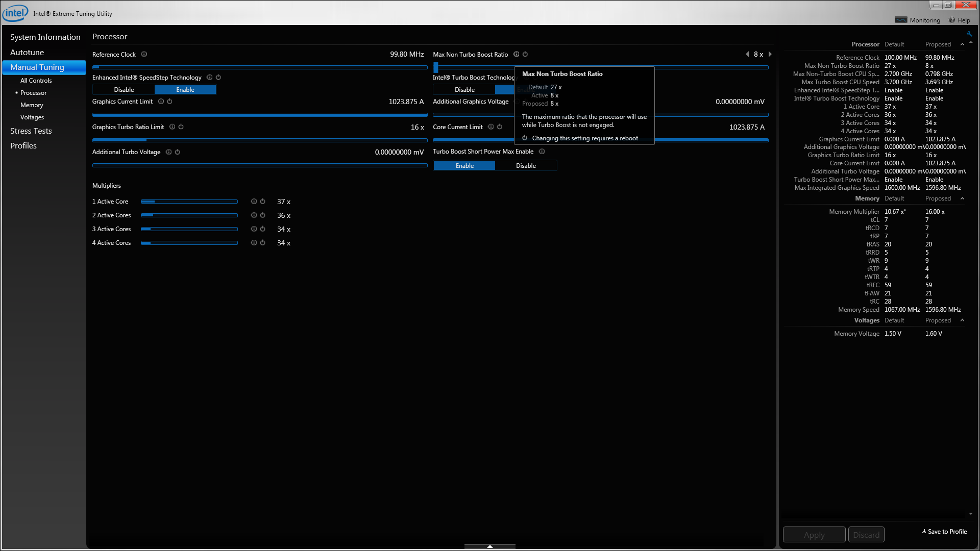This screenshot has width=980, height=551.
Task: Click the wrench settings icon in right panel
Action: click(969, 34)
